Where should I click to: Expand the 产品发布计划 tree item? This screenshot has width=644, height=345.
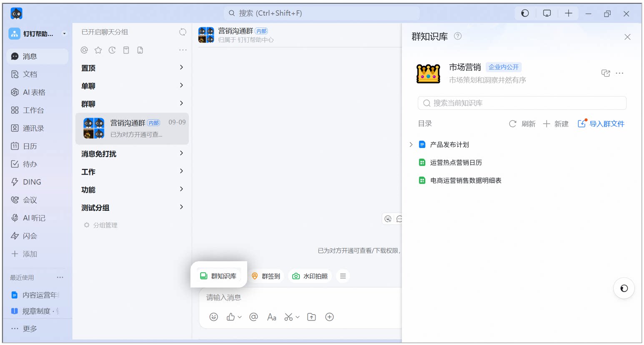pyautogui.click(x=411, y=145)
